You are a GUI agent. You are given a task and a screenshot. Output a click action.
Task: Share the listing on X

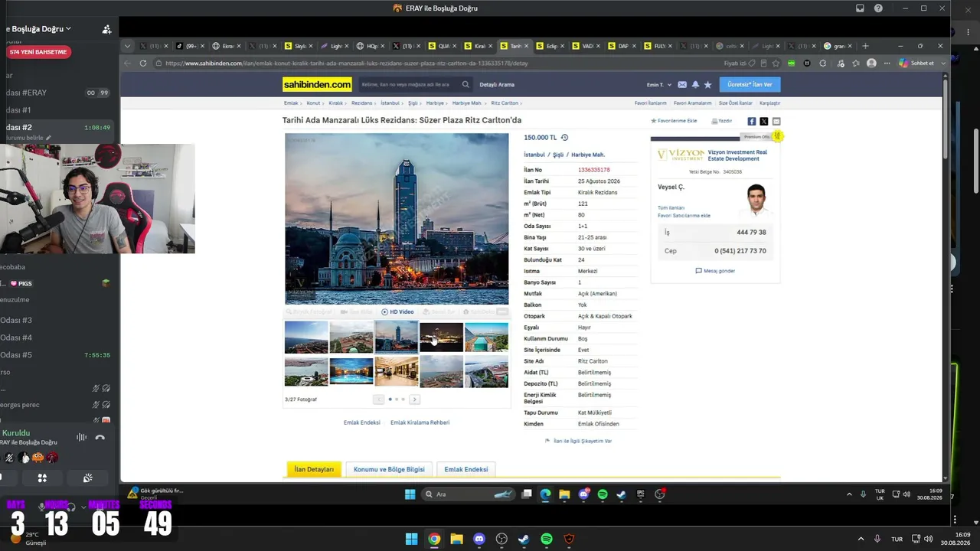764,121
